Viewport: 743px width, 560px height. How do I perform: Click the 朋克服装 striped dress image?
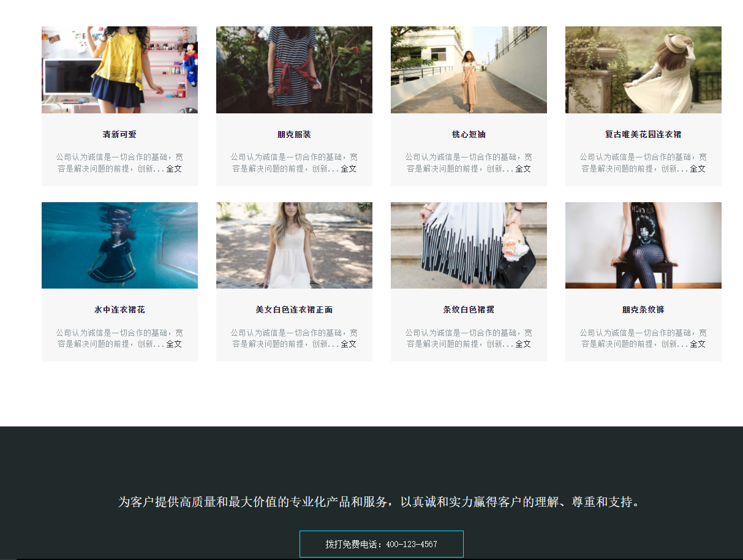[x=294, y=70]
